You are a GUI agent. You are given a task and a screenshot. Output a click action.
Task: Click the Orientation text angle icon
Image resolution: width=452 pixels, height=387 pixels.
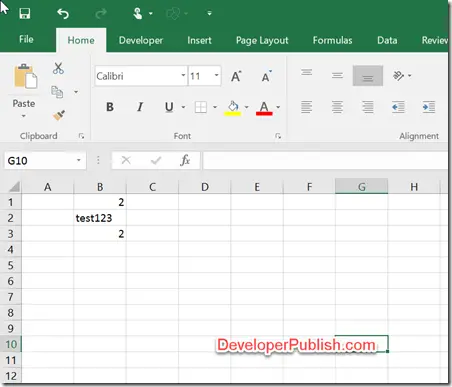(x=398, y=76)
